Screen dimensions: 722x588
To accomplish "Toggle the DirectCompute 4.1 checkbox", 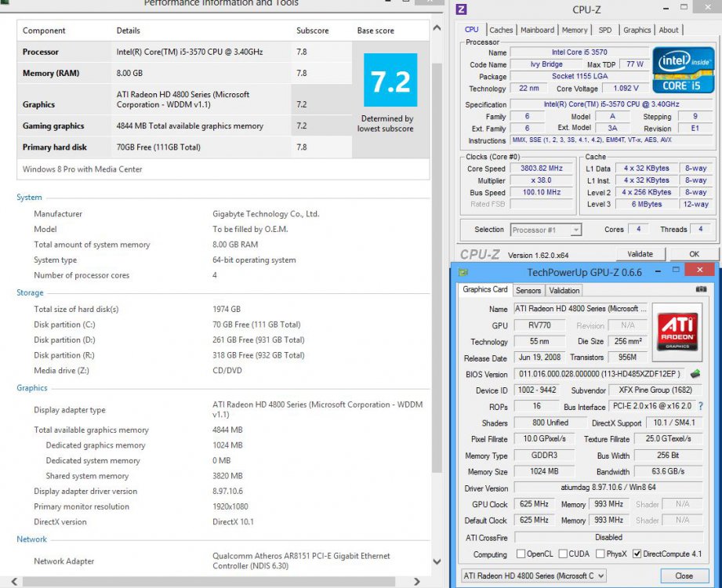I will click(637, 554).
